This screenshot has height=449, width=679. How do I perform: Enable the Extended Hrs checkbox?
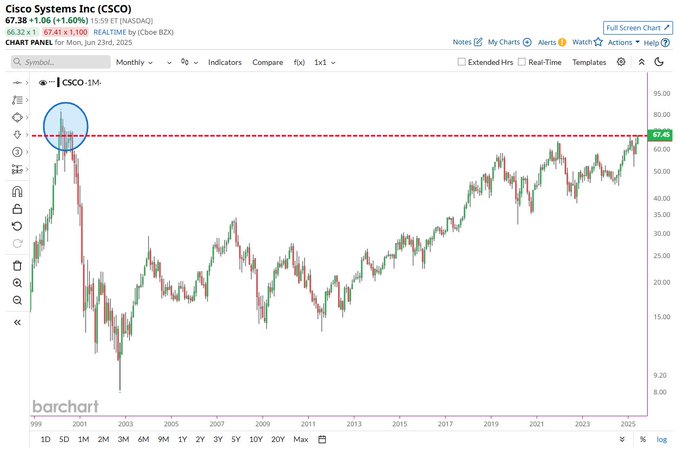(x=462, y=62)
